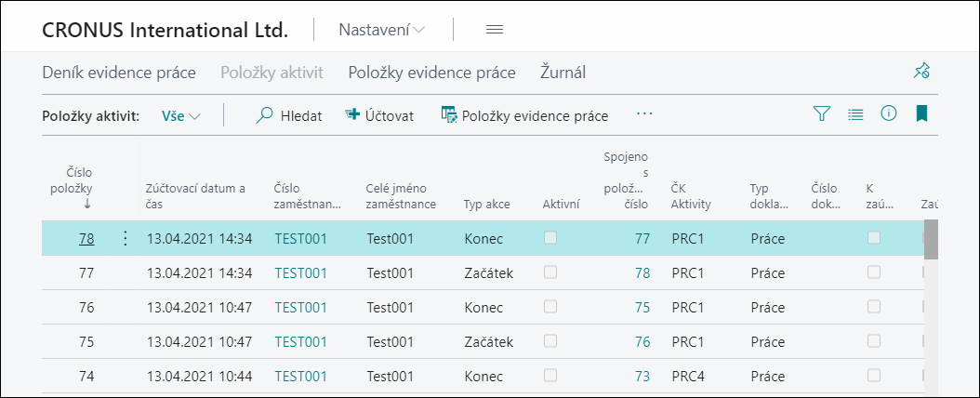The height and width of the screenshot is (398, 980).
Task: Click the bookmark icon
Action: pos(921,113)
